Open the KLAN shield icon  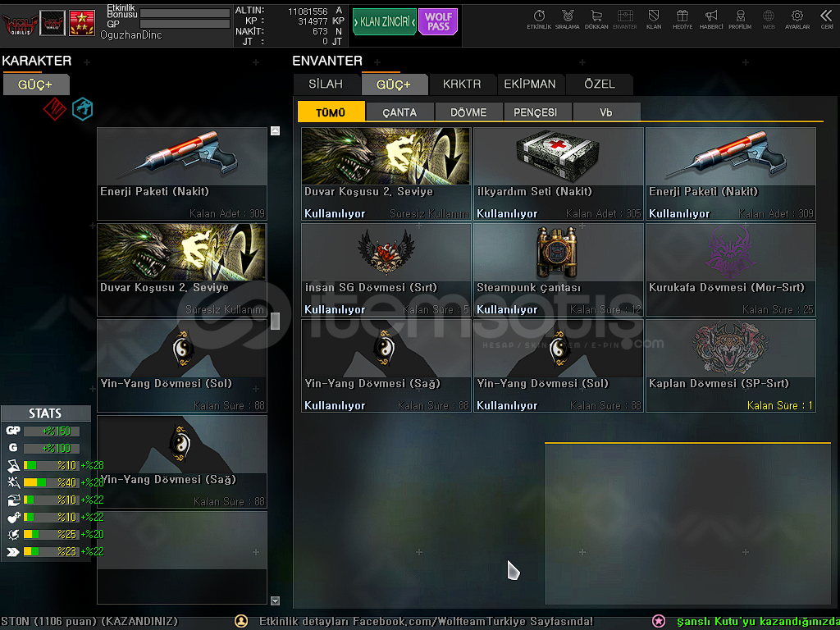pos(654,20)
